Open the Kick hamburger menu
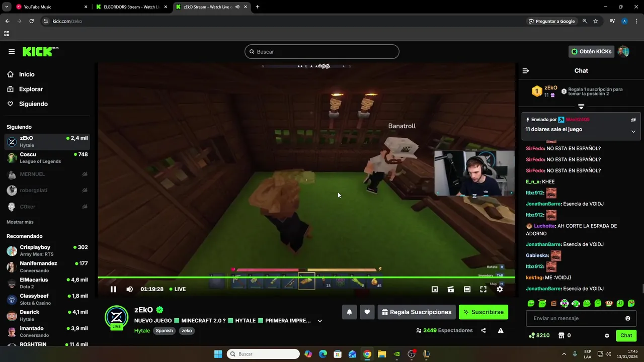This screenshot has height=362, width=644. 12,52
